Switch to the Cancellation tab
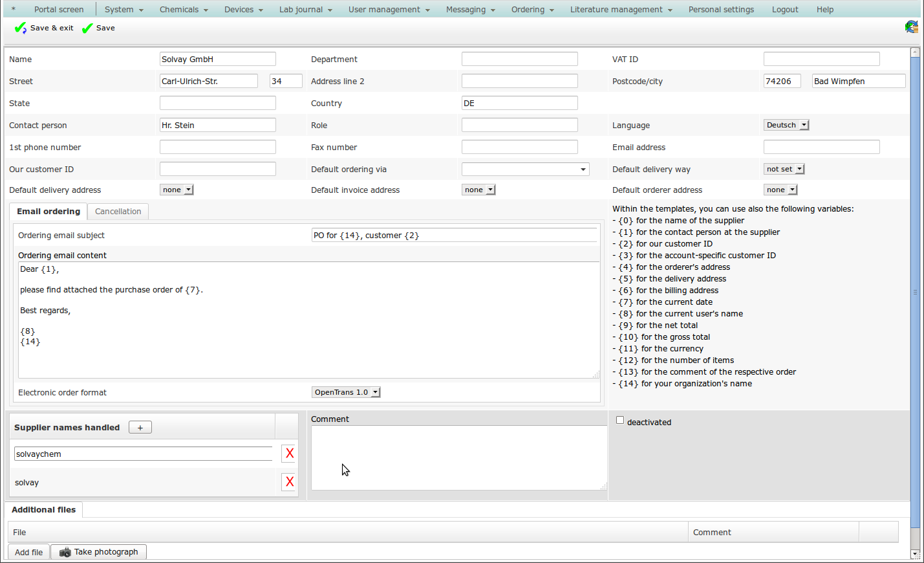The image size is (924, 563). pyautogui.click(x=118, y=212)
